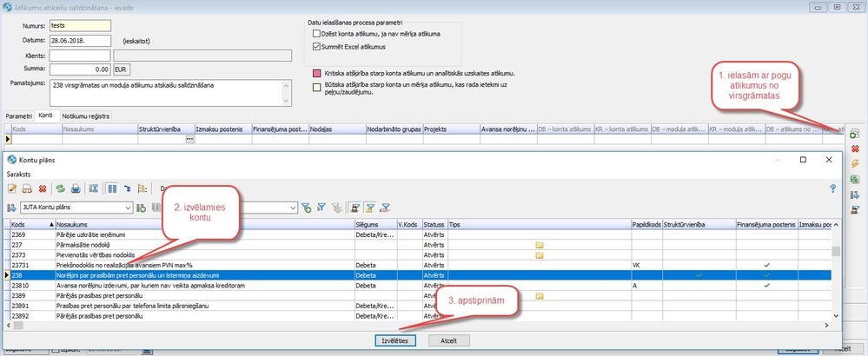Open the Notikumu reģistrs tab
Screen dimensions: 868x356
tap(86, 115)
